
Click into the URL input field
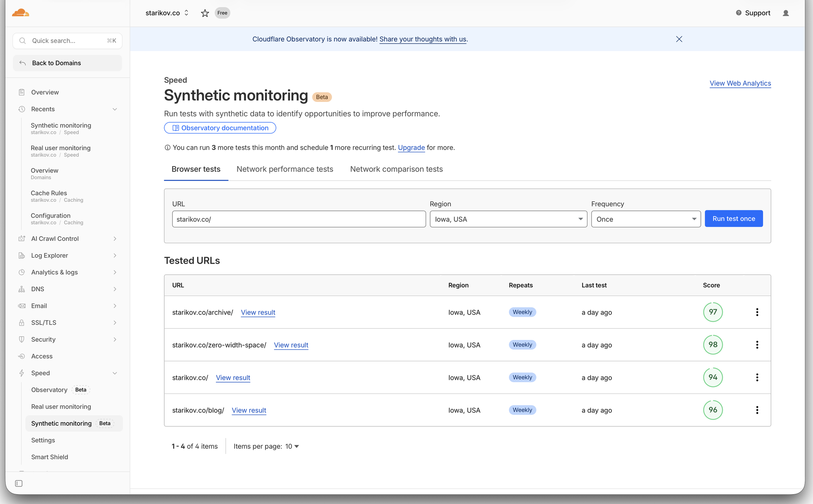299,219
